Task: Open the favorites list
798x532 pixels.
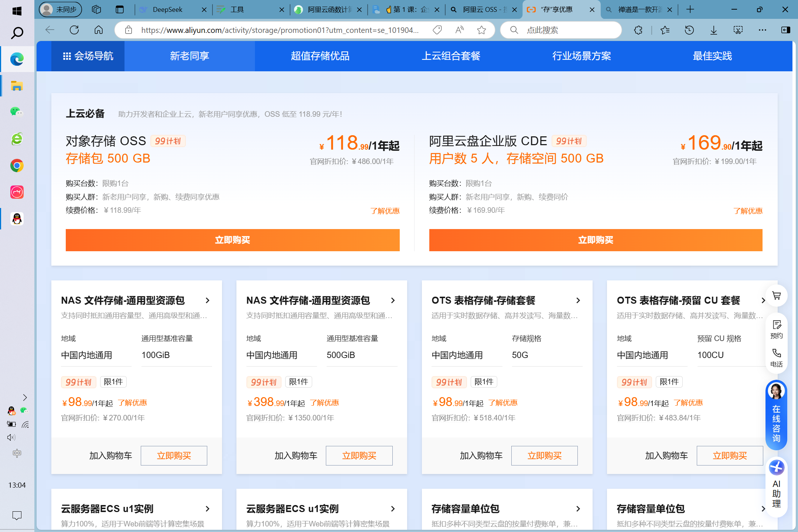Action: [665, 30]
